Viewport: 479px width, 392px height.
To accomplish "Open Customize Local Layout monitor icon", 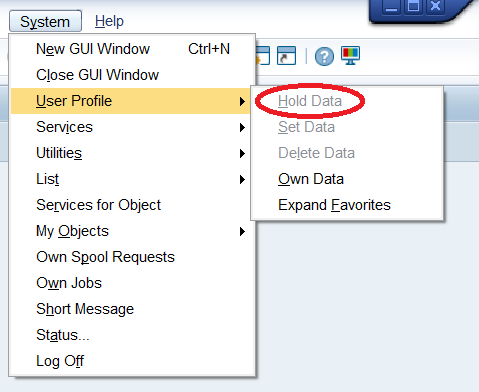I will pyautogui.click(x=350, y=55).
